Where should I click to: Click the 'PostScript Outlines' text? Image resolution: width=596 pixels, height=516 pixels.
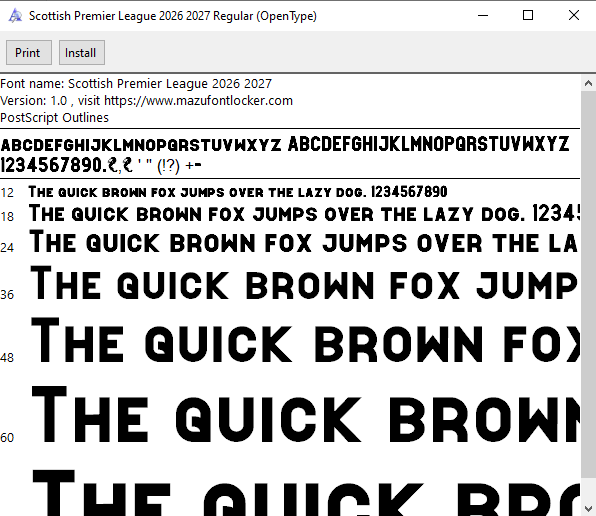tap(54, 118)
